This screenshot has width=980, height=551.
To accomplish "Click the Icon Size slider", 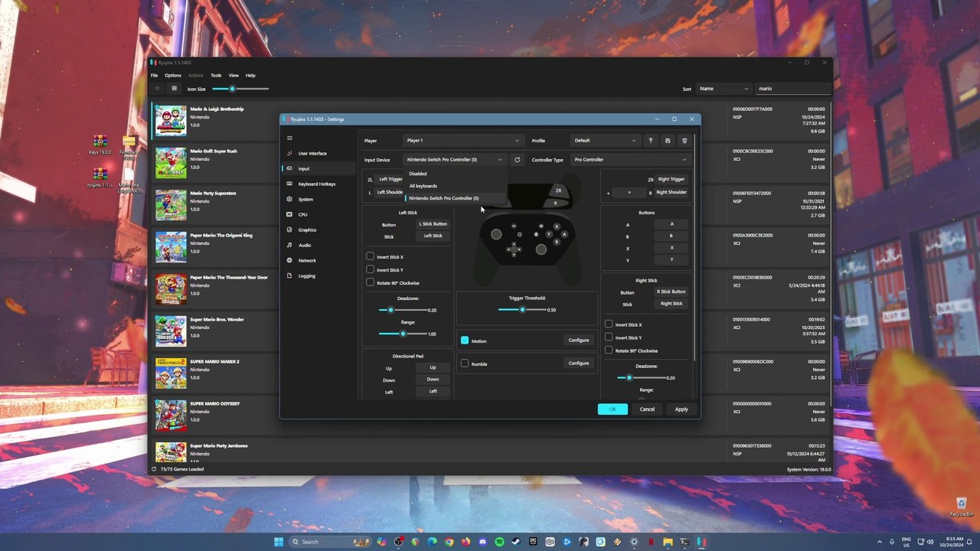I will [240, 89].
